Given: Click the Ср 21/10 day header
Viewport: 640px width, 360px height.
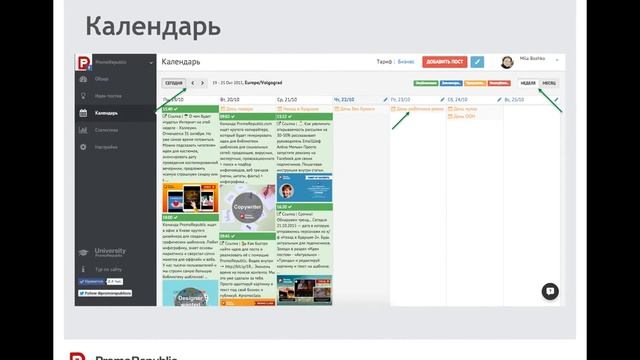Looking at the screenshot, I should click(287, 100).
